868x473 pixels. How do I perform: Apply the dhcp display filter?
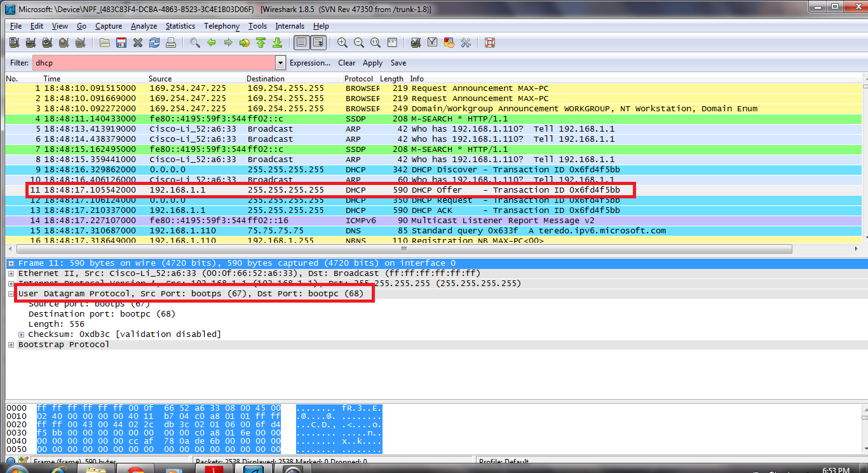pyautogui.click(x=372, y=62)
